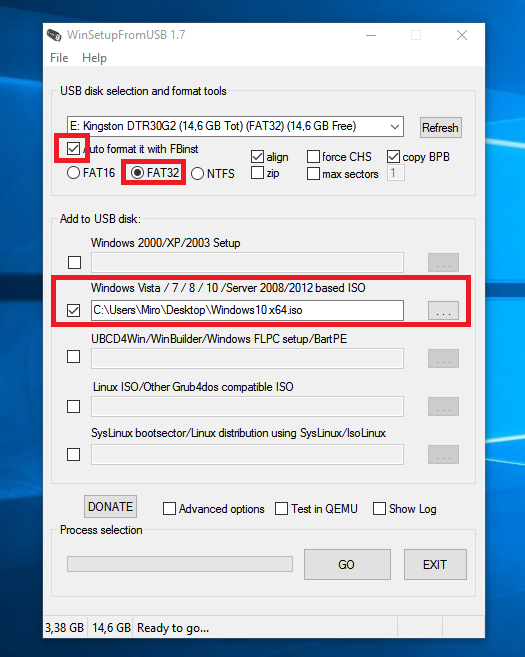The height and width of the screenshot is (657, 525).
Task: Toggle the align checkbox
Action: point(257,157)
